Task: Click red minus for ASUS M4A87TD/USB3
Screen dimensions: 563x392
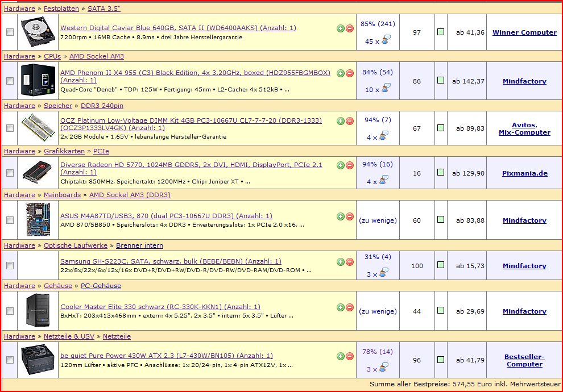Action: [349, 216]
